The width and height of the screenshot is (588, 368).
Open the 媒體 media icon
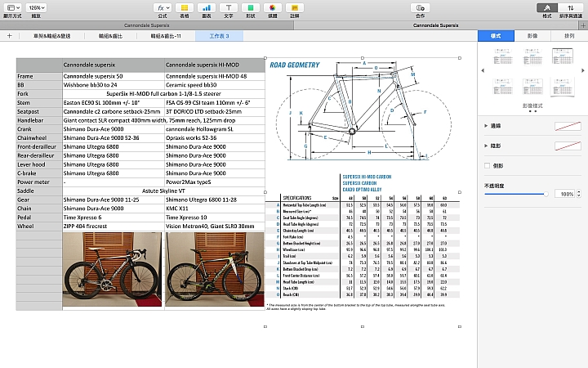tap(273, 8)
